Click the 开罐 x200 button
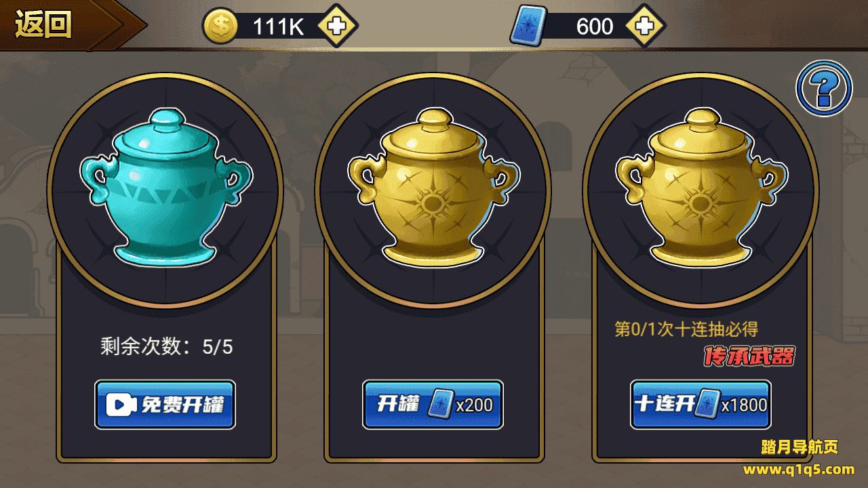868x488 pixels. click(x=433, y=405)
